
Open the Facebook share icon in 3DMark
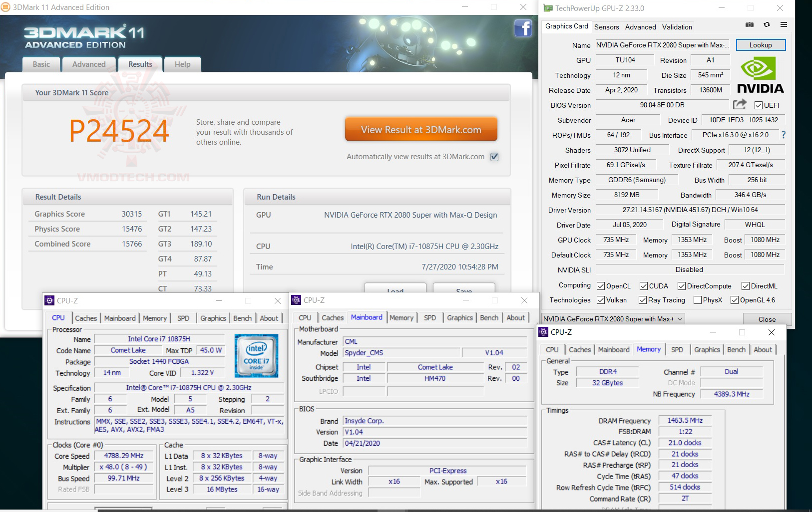[x=523, y=28]
